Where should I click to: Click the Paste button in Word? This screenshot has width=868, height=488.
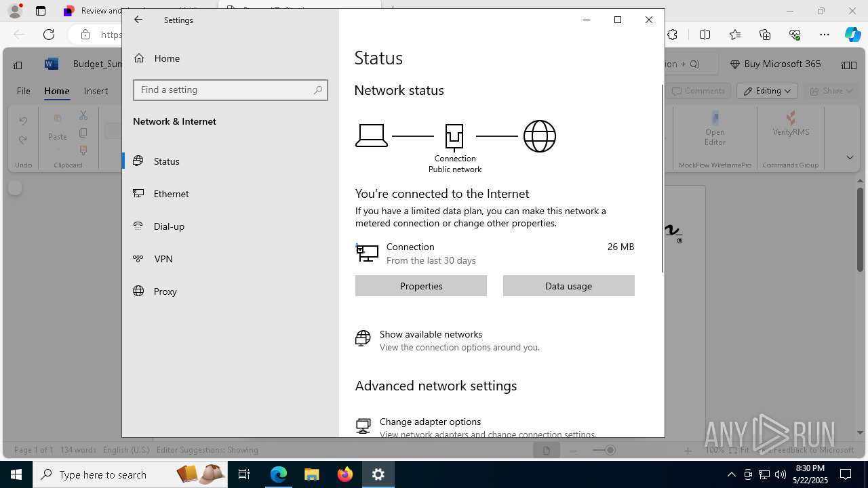click(x=58, y=129)
